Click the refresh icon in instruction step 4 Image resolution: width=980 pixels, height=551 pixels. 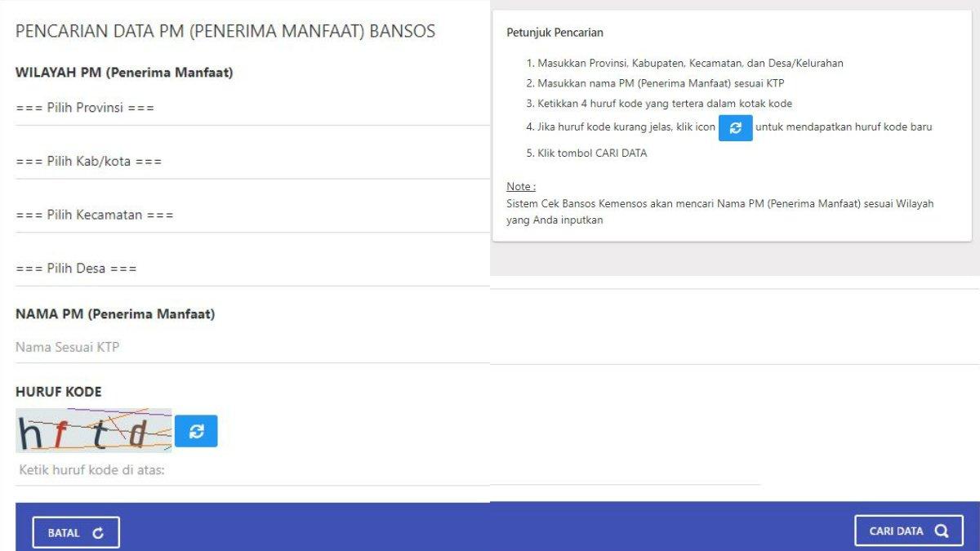coord(736,128)
